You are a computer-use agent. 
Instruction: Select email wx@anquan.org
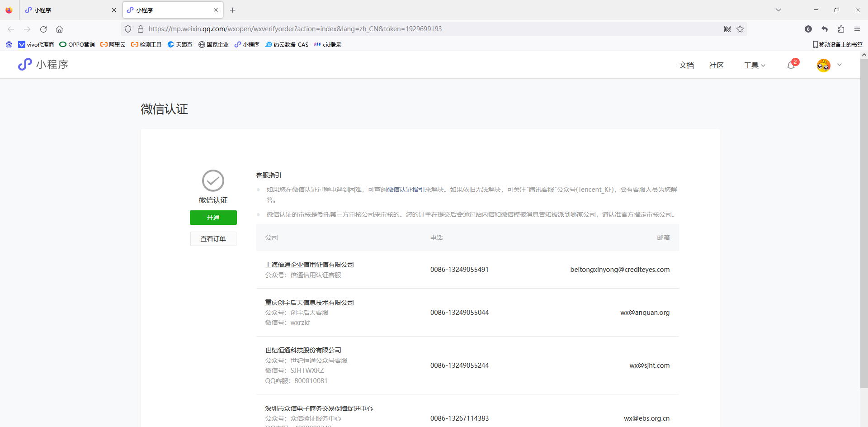click(645, 313)
